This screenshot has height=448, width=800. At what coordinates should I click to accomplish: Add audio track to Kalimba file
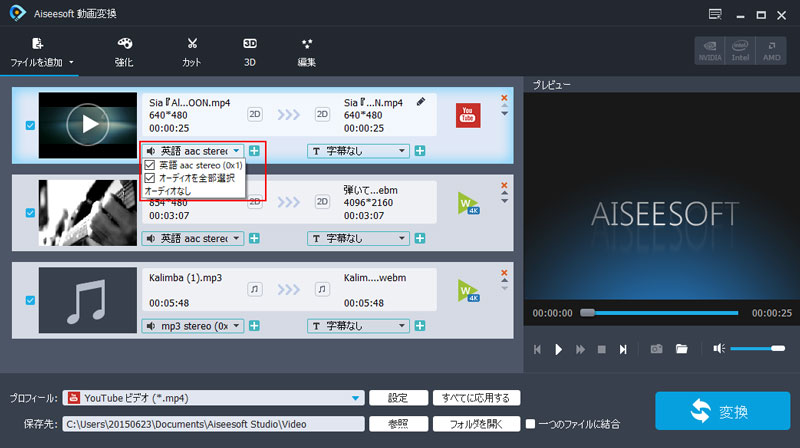[x=254, y=326]
